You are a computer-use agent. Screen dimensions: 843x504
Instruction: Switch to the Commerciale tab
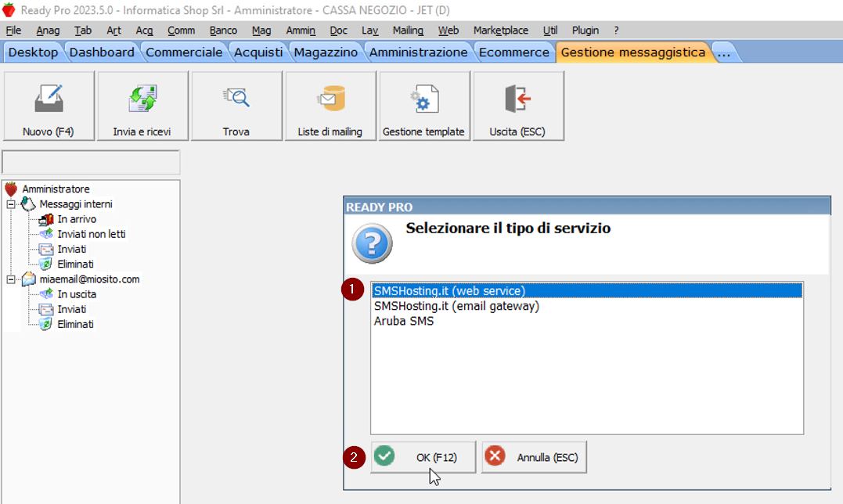point(184,52)
